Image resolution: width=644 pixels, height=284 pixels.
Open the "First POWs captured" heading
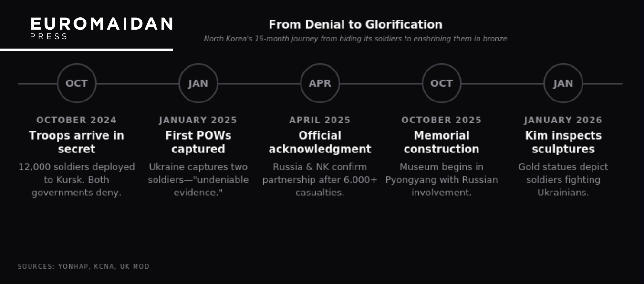coord(198,142)
